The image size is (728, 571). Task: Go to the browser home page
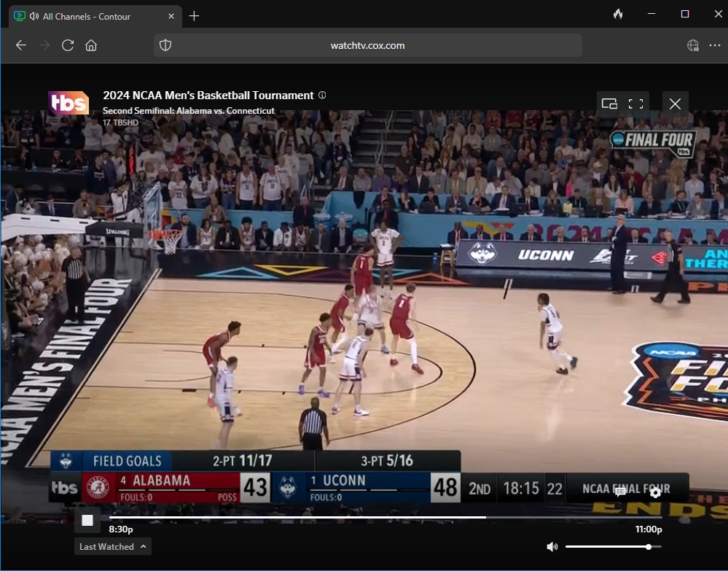91,45
